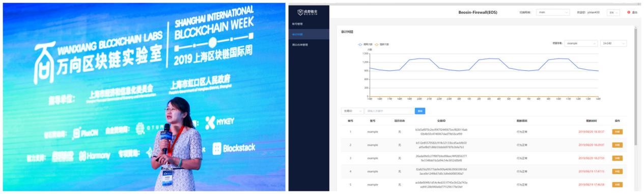Open the network dropdown showing main

(x=552, y=12)
